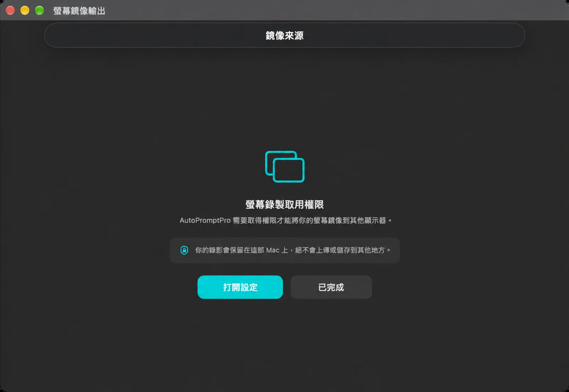This screenshot has width=569, height=392.
Task: Click the AutoPromptPro permission description text
Action: pos(286,221)
